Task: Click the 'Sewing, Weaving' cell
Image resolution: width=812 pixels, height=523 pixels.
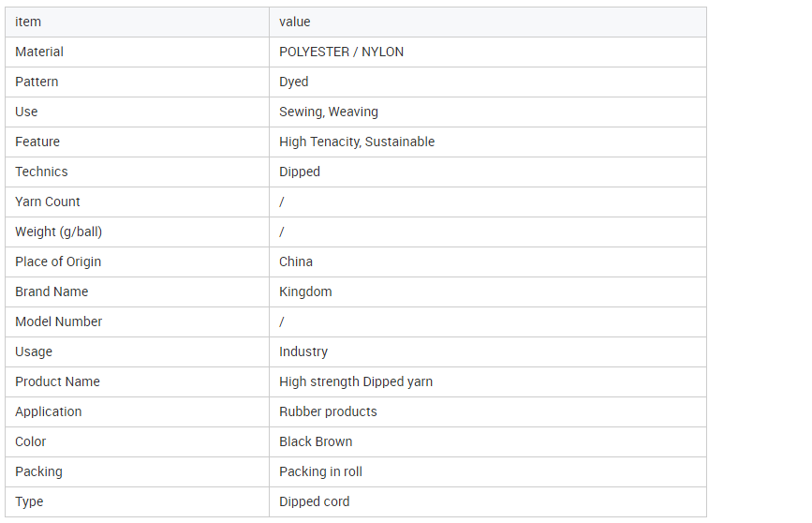Action: (x=328, y=112)
